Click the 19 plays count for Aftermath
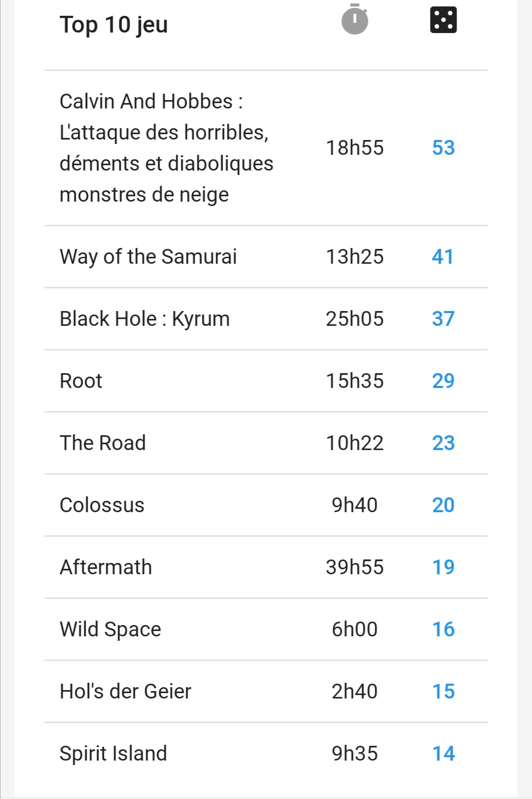This screenshot has width=532, height=799. (x=443, y=567)
